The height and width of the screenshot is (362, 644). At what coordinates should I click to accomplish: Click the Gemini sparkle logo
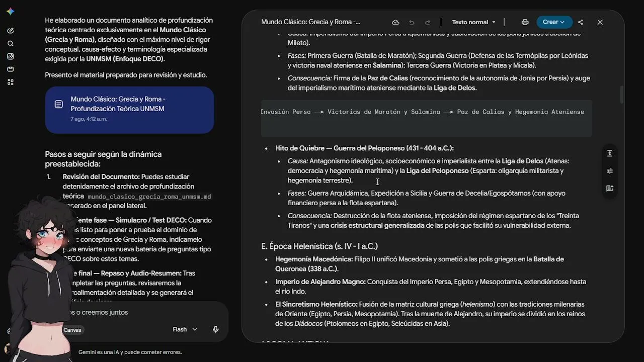pyautogui.click(x=11, y=12)
